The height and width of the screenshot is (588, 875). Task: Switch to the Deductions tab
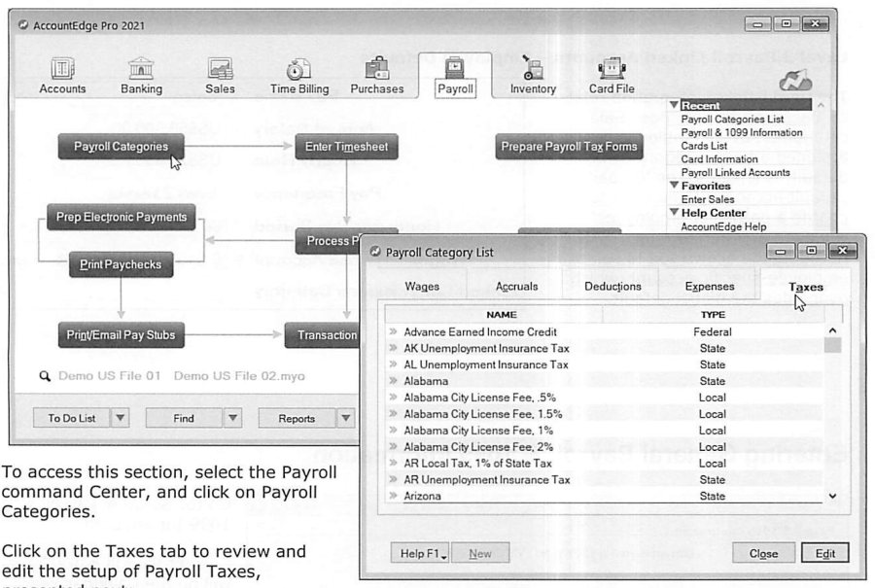612,286
